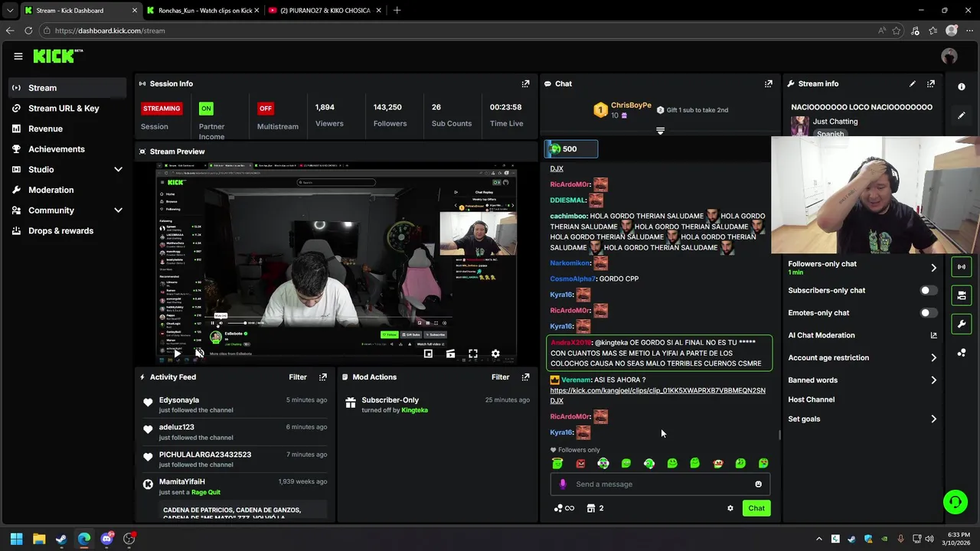Click the 500 points badge in chat

point(570,148)
